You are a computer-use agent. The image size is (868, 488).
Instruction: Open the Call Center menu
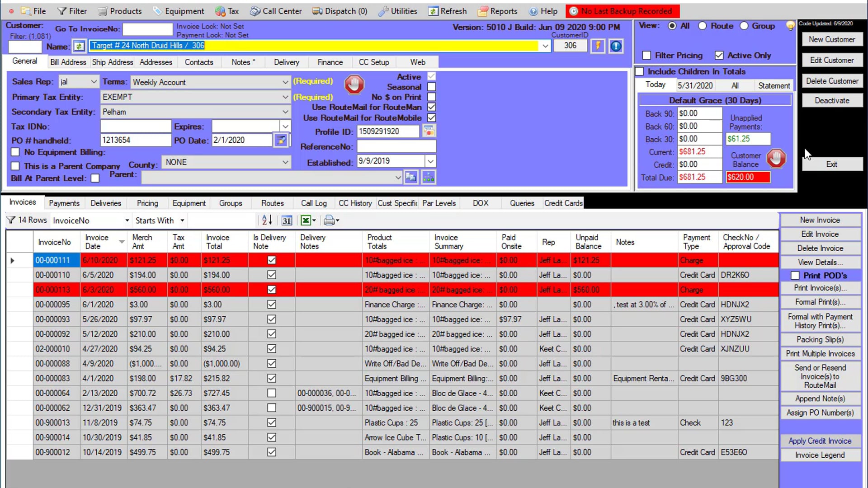pos(276,11)
